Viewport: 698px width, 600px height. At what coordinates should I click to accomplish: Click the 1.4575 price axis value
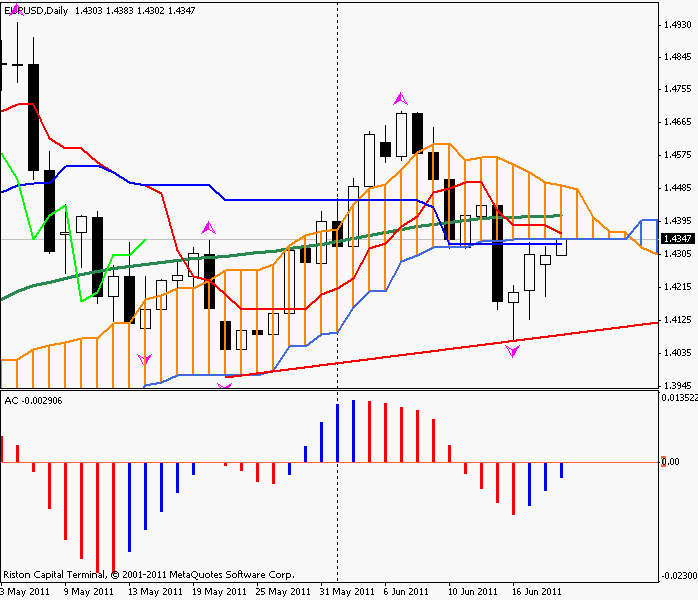click(x=678, y=155)
